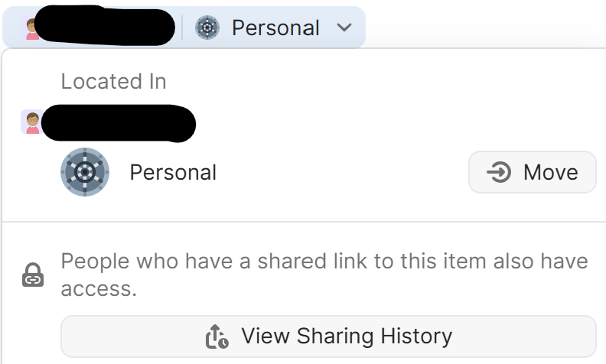Open the Personal vault dropdown at top
This screenshot has width=606, height=364.
[275, 28]
